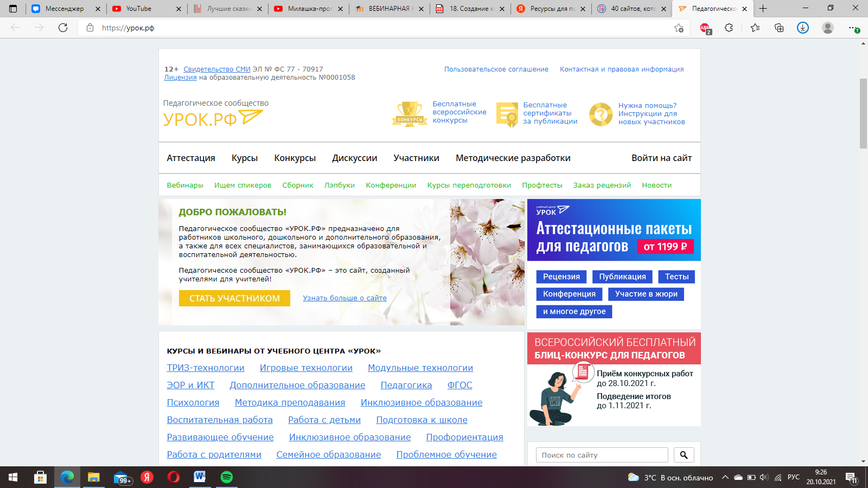The height and width of the screenshot is (488, 868).
Task: Open the Профориентация course link
Action: (x=464, y=437)
